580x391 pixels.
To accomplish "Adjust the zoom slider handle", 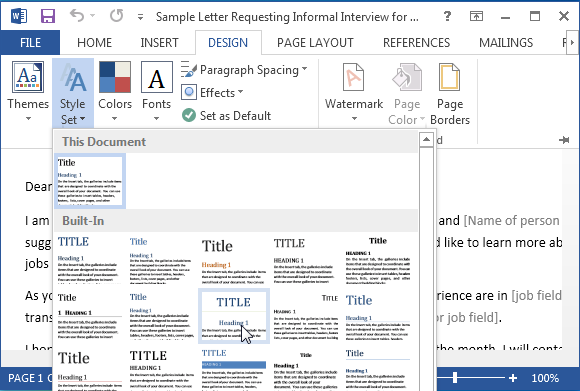I will click(455, 378).
